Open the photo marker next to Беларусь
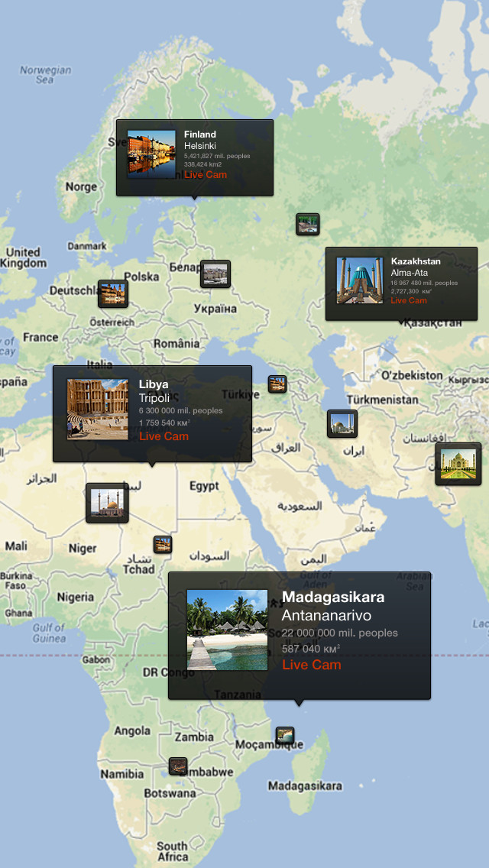 (215, 274)
